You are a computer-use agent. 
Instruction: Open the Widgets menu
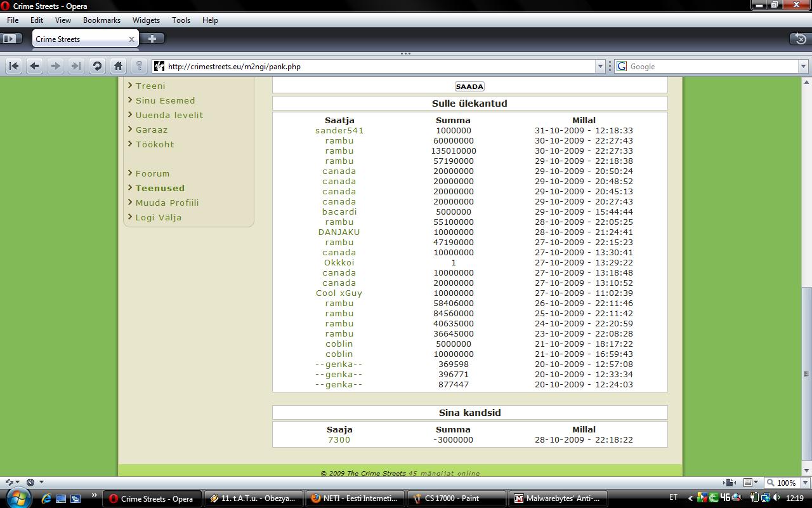pyautogui.click(x=146, y=20)
